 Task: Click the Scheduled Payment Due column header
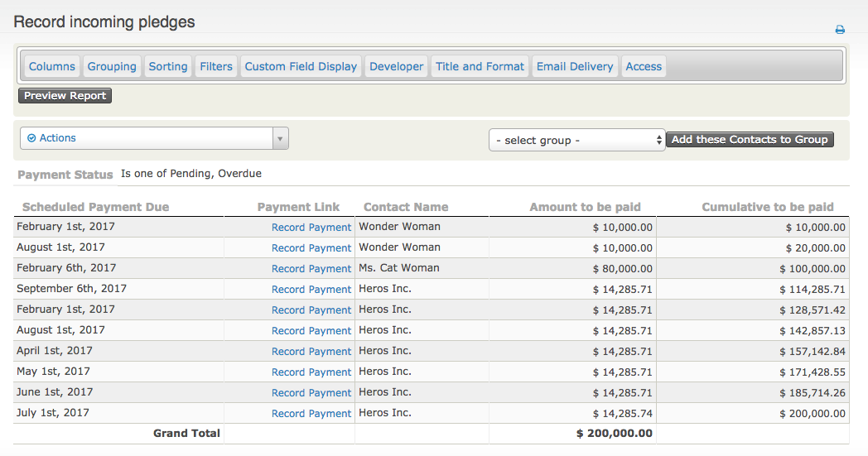point(95,207)
